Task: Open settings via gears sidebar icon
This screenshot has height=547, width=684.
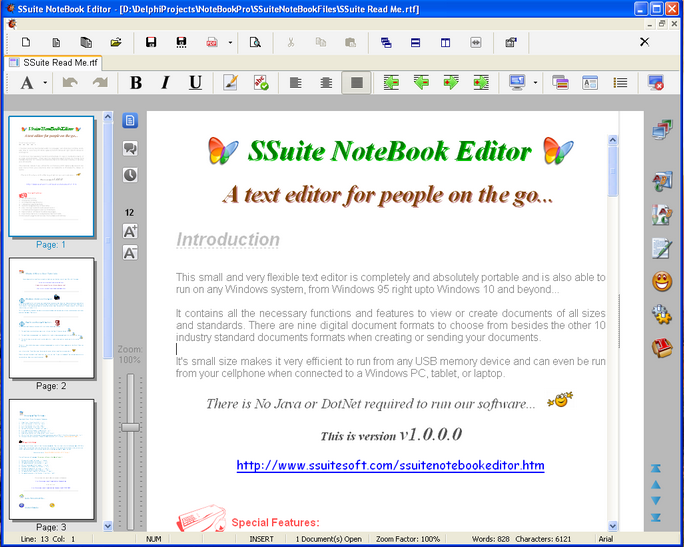Action: 662,314
